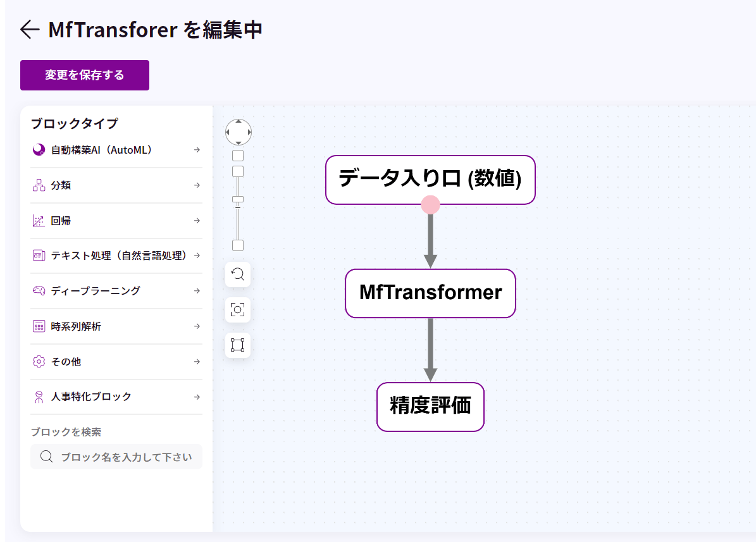The height and width of the screenshot is (542, 756).
Task: Click the regression scatter chart icon
Action: (39, 221)
